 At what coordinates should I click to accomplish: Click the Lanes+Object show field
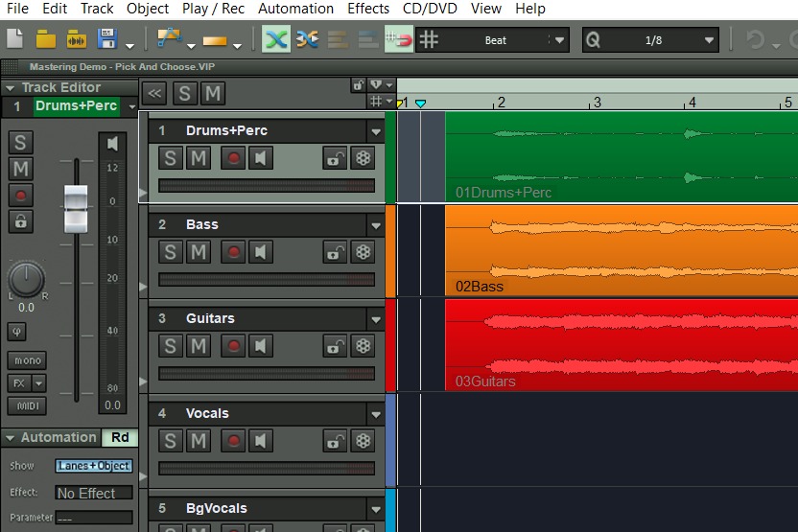tap(94, 466)
